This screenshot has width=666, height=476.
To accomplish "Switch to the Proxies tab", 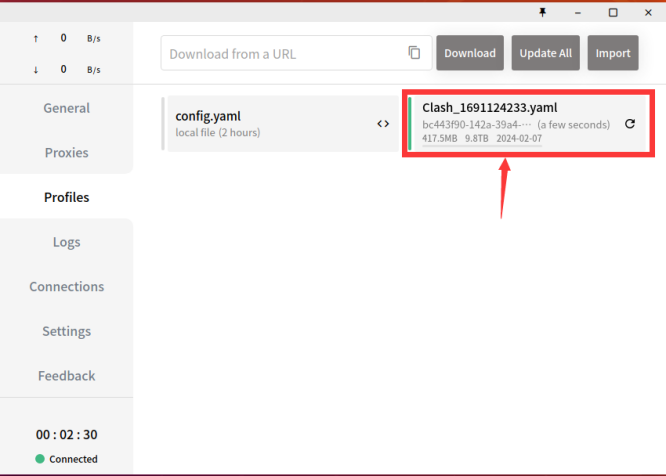I will tap(67, 152).
